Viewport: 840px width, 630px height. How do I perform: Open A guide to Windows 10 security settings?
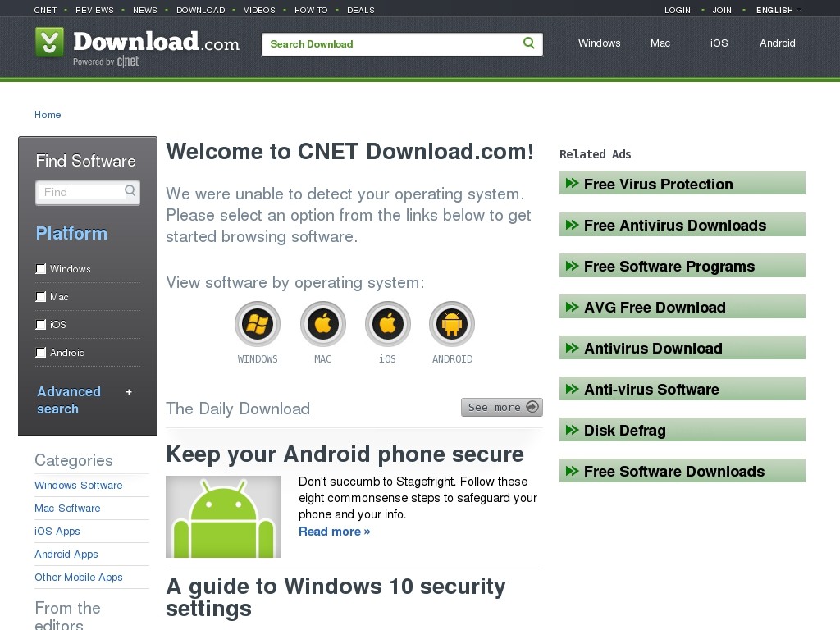click(x=336, y=597)
